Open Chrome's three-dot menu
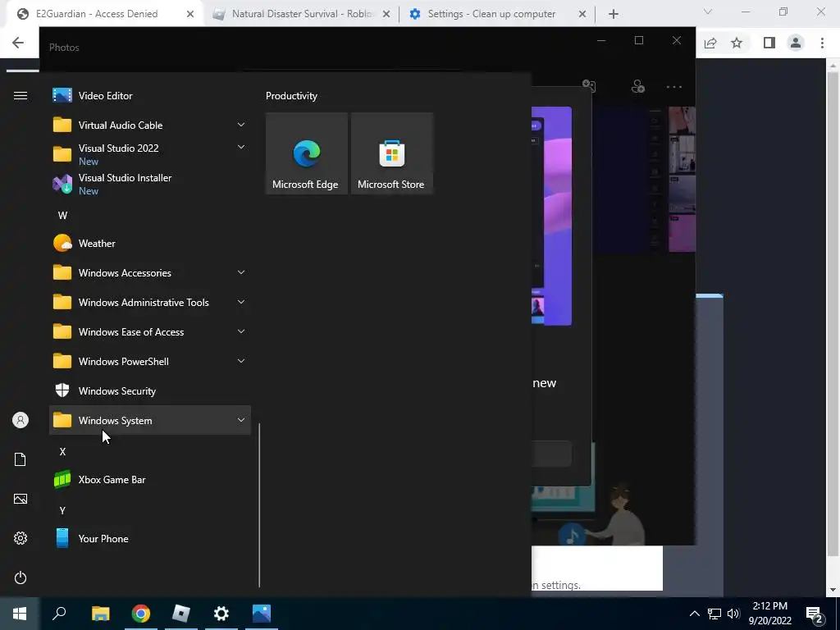The image size is (840, 630). point(822,43)
